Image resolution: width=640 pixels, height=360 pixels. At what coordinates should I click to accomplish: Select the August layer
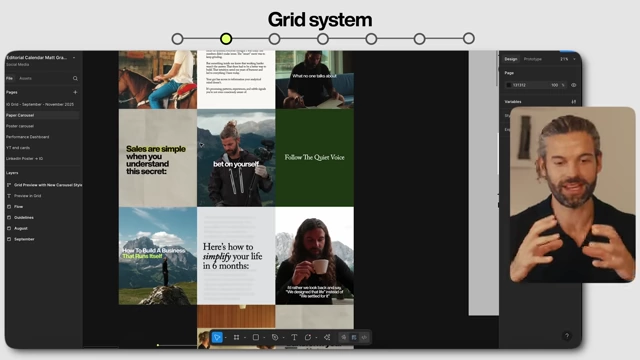pyautogui.click(x=21, y=228)
